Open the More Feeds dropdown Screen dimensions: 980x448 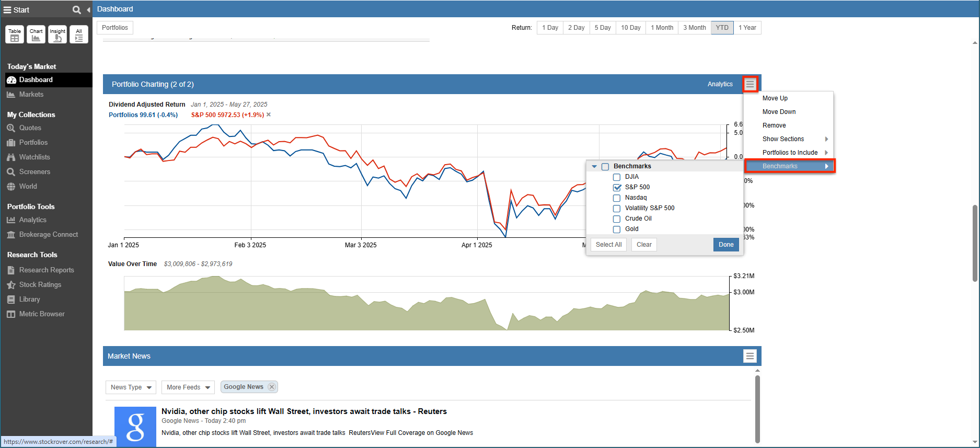[188, 387]
